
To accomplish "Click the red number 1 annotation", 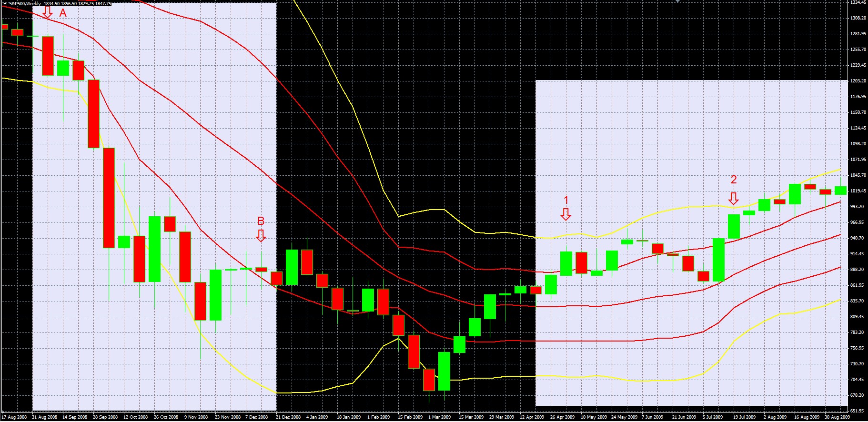I will coord(566,200).
